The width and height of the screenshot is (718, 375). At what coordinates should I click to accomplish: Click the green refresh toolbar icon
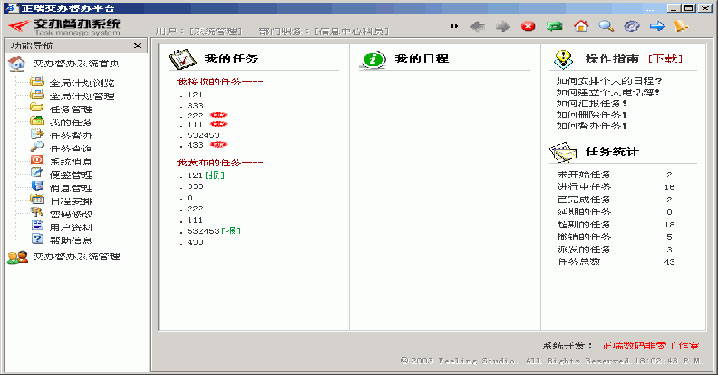pyautogui.click(x=554, y=26)
